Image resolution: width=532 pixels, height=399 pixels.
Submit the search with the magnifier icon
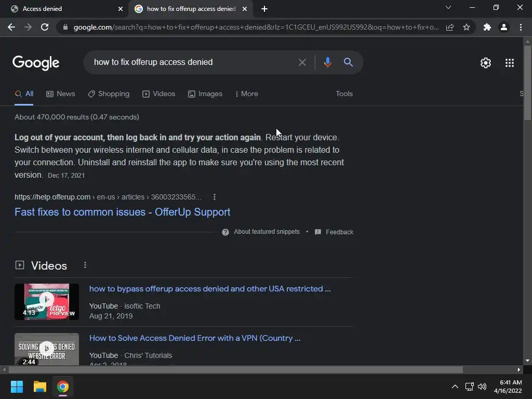(348, 62)
